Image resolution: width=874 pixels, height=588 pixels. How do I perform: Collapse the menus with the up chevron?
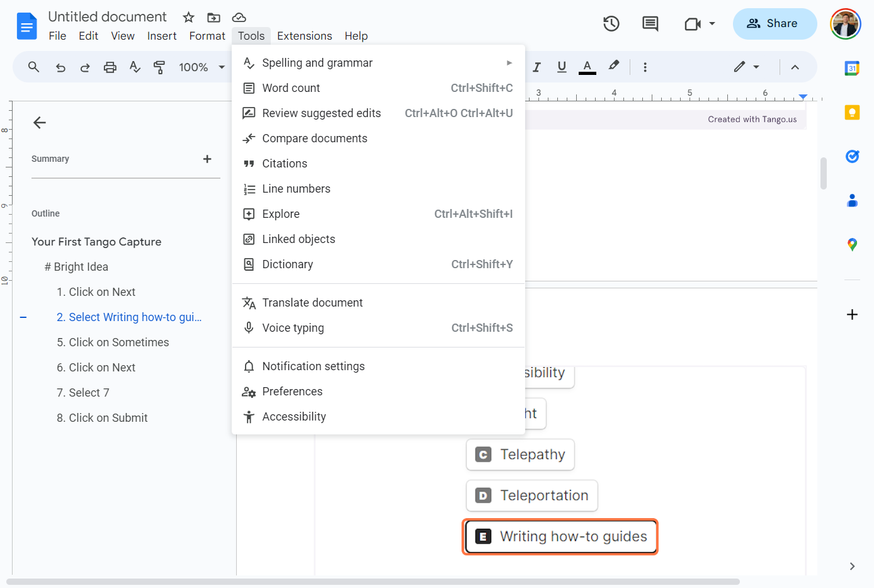[795, 67]
